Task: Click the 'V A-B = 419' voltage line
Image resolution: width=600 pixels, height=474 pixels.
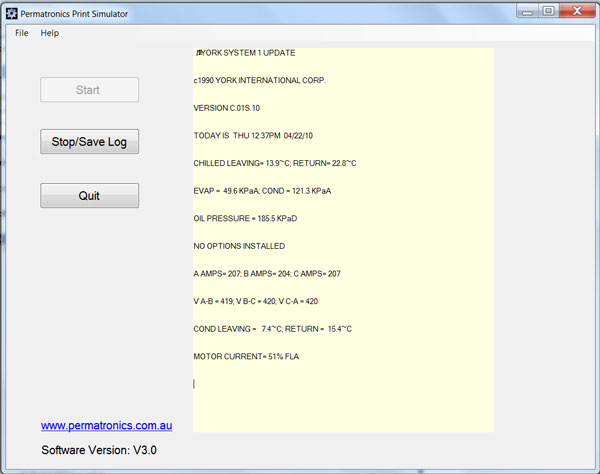Action: click(256, 301)
